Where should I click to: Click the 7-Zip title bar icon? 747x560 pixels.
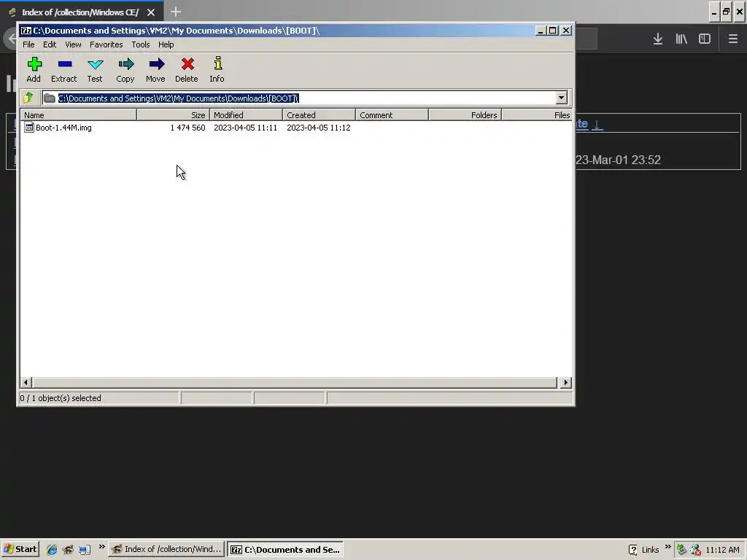(x=26, y=31)
